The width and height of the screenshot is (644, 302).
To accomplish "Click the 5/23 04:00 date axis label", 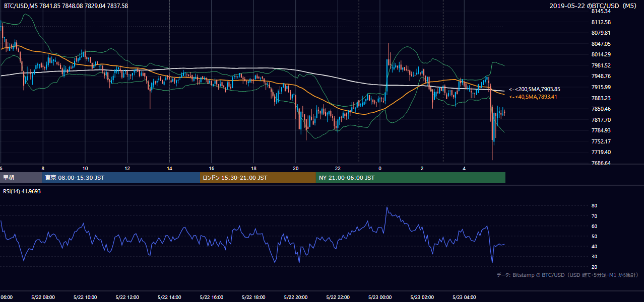I will point(464,297).
